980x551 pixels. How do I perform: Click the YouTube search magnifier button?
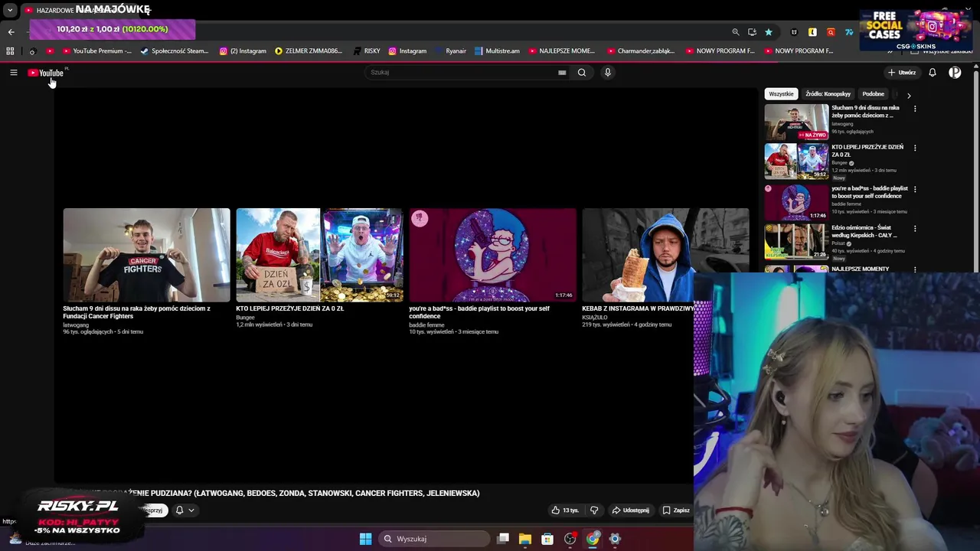tap(582, 73)
